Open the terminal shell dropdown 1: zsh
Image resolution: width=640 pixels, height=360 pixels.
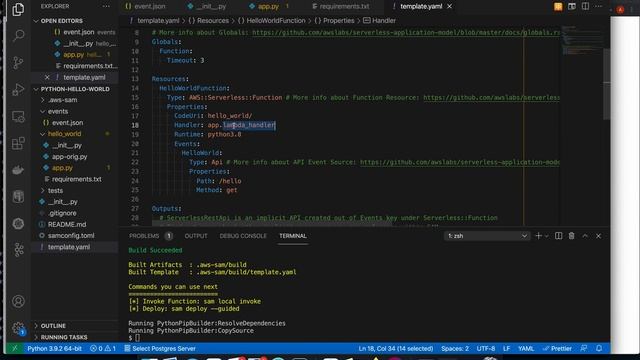[487, 236]
